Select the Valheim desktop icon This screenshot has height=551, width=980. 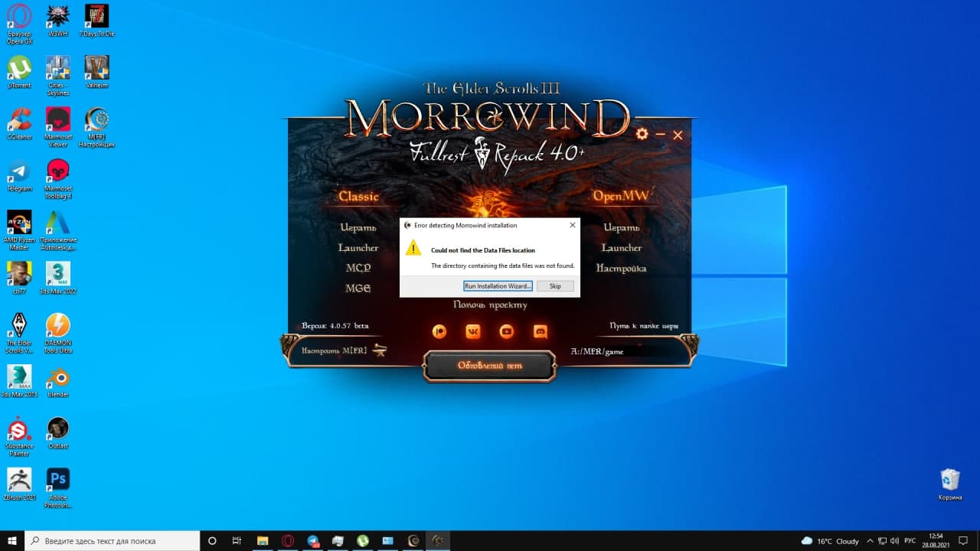(x=96, y=72)
